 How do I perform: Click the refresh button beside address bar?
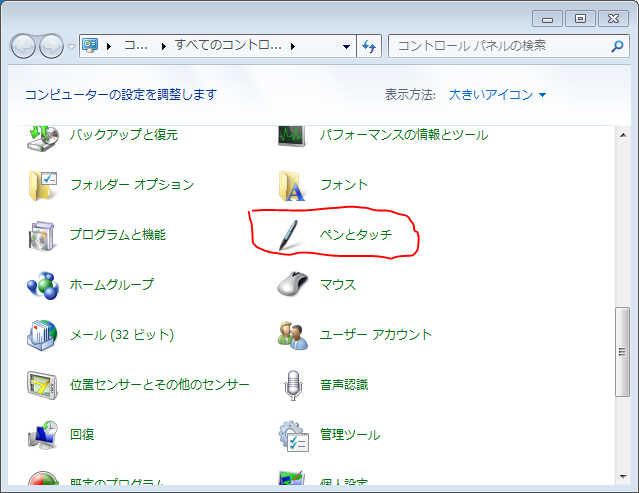[x=369, y=46]
